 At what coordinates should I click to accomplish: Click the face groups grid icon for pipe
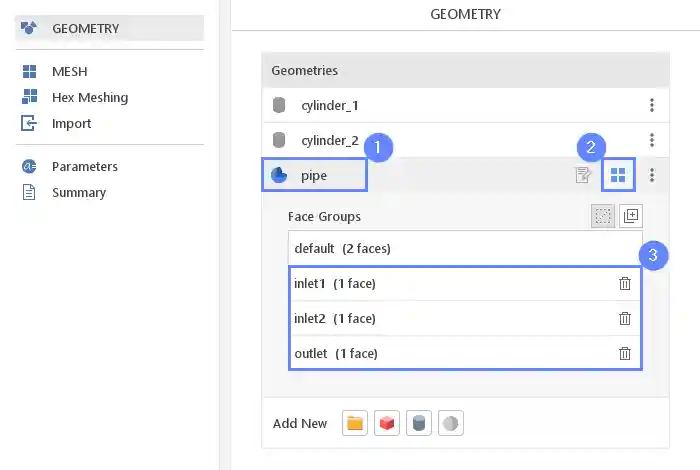(618, 175)
